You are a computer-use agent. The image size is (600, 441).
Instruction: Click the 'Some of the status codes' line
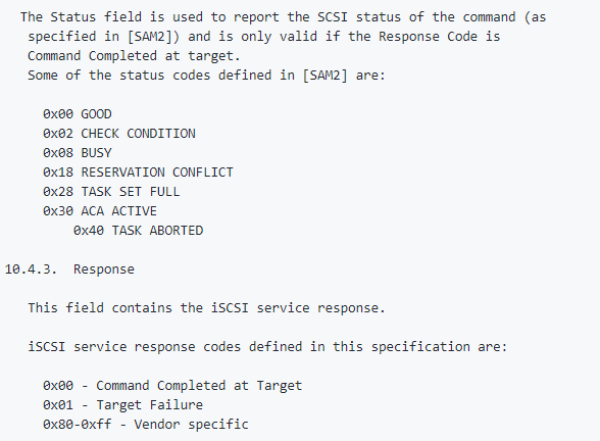coord(207,75)
